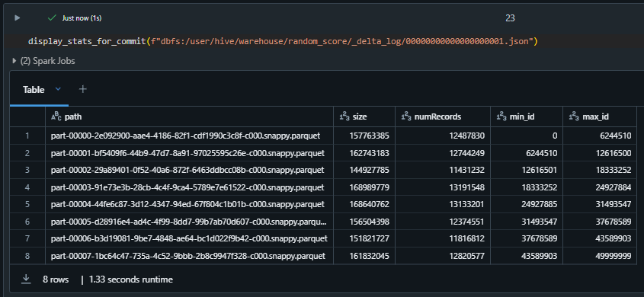
Task: Open the Table tab dropdown chevron
Action: tap(58, 89)
